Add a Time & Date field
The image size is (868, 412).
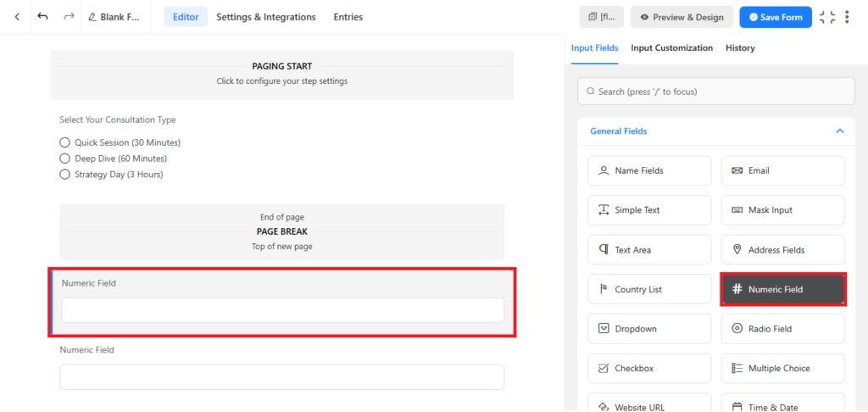(x=782, y=403)
